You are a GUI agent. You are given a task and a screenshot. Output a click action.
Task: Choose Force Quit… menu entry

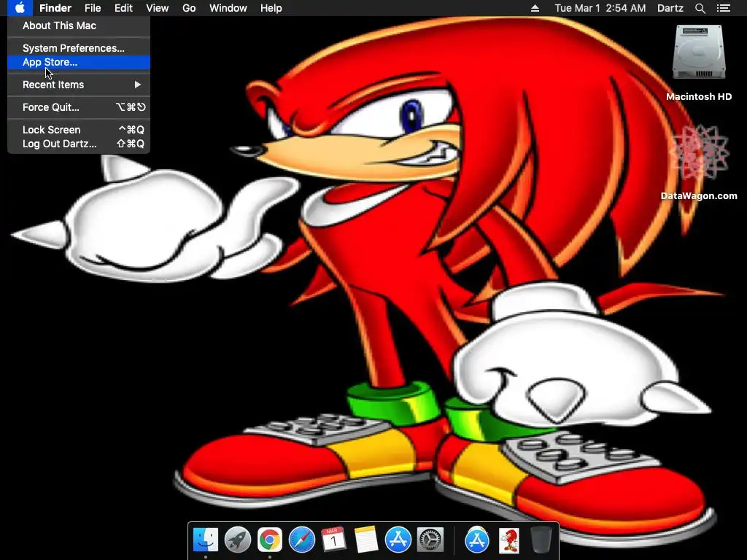point(79,107)
